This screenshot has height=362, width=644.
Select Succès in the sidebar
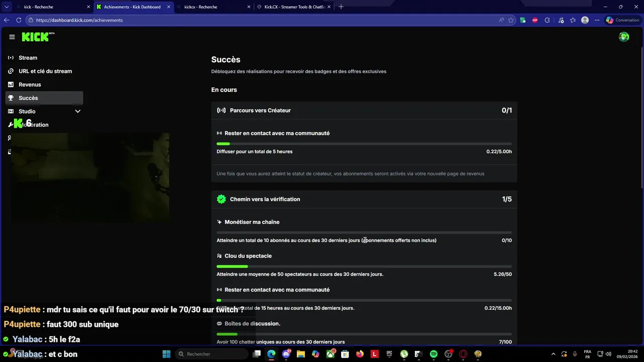(x=44, y=98)
